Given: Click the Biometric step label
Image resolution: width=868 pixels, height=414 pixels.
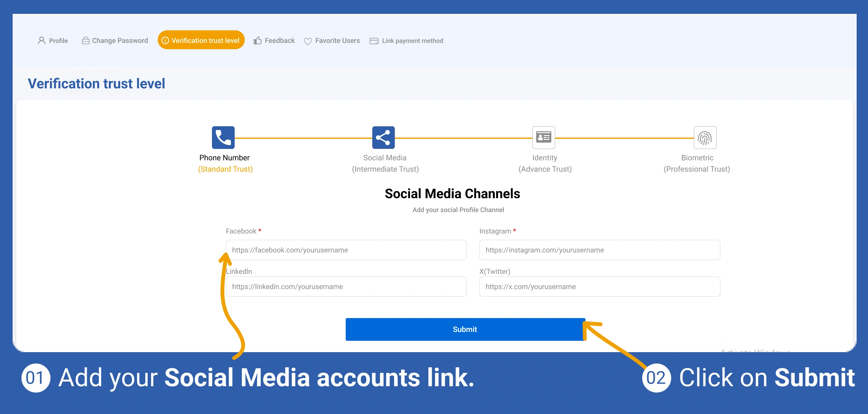Looking at the screenshot, I should coord(697,158).
